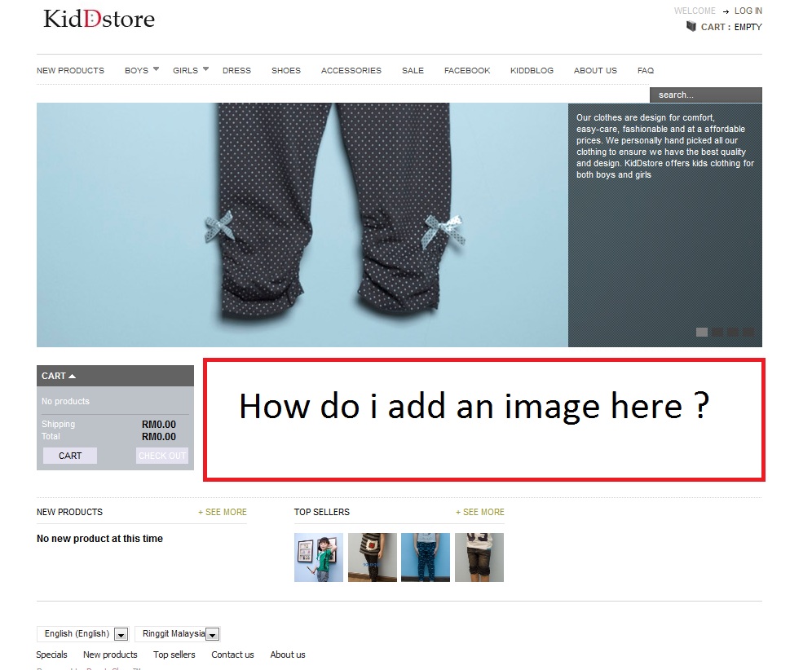
Task: Open the ACCESSORIES menu item
Action: point(351,71)
